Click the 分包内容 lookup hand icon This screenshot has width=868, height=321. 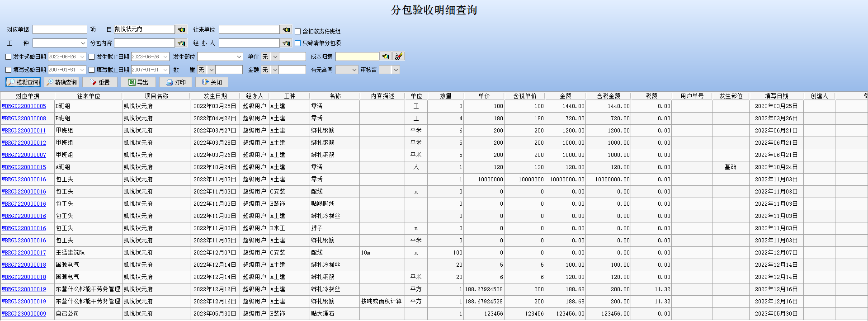181,43
